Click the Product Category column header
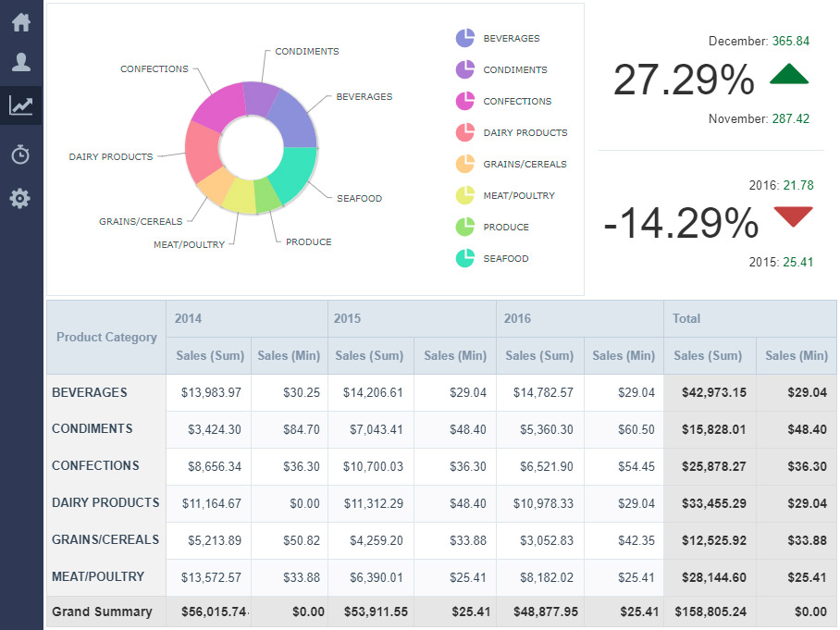 (x=106, y=337)
